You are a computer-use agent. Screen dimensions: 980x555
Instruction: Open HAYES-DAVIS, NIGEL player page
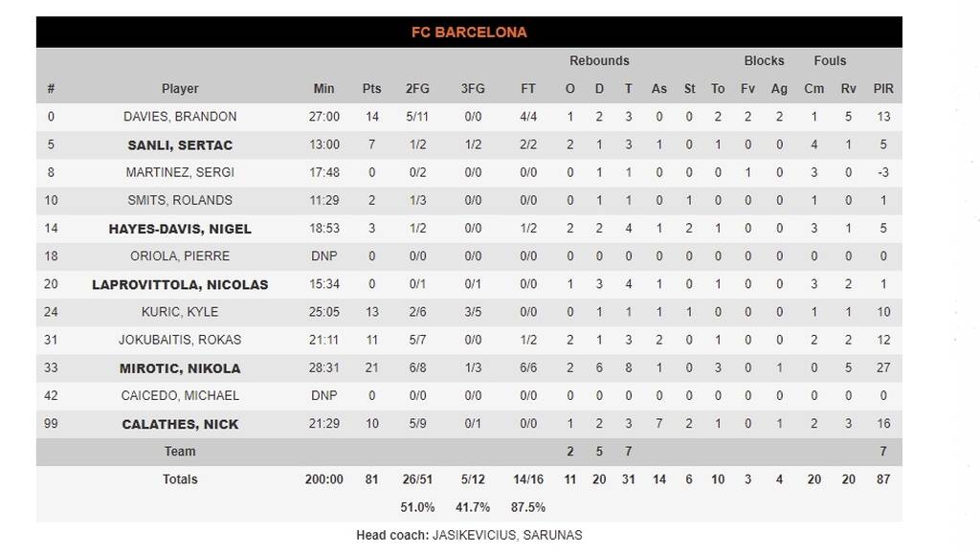click(180, 229)
